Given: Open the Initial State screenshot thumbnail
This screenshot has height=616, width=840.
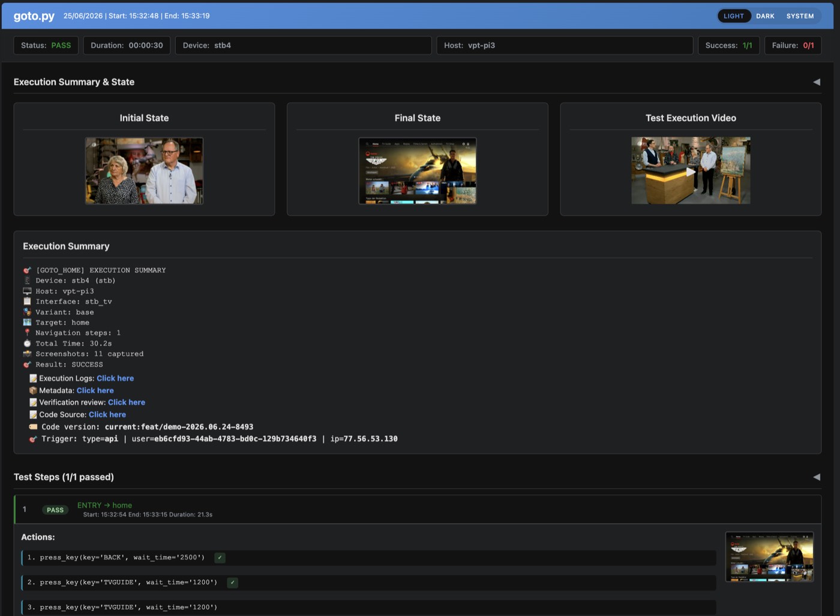Looking at the screenshot, I should pyautogui.click(x=144, y=171).
